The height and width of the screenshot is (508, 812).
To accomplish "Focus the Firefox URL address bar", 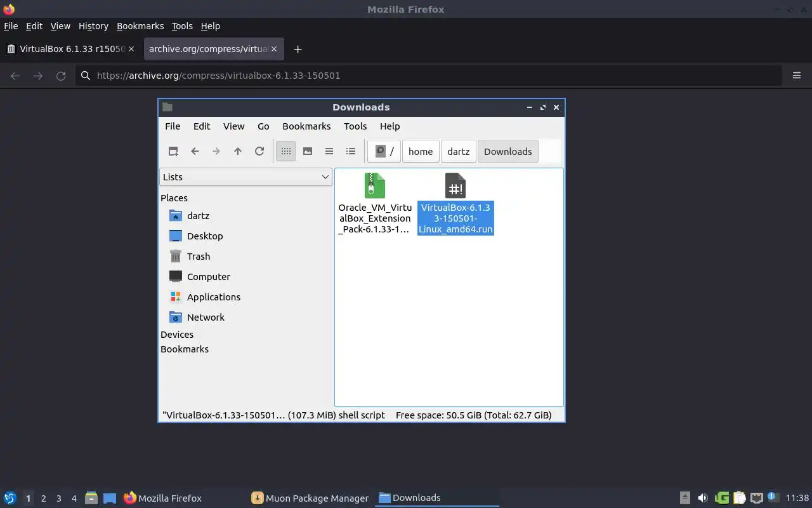I will pyautogui.click(x=429, y=76).
